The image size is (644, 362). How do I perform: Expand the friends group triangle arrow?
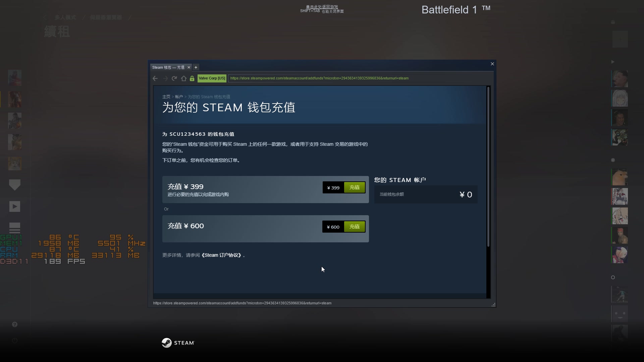[x=613, y=62]
